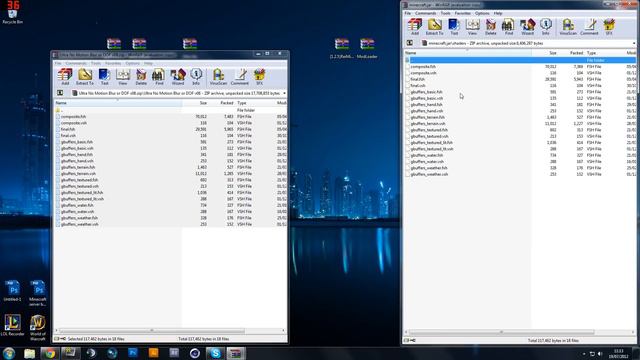Expand address bar dropdown in minecraft.jar window
640x360 pixels.
tap(634, 43)
